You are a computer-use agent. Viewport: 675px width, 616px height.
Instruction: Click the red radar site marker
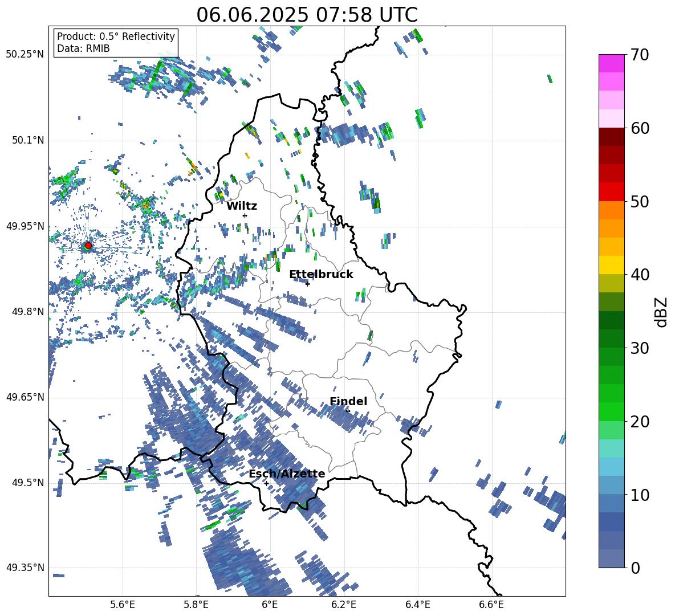click(88, 246)
